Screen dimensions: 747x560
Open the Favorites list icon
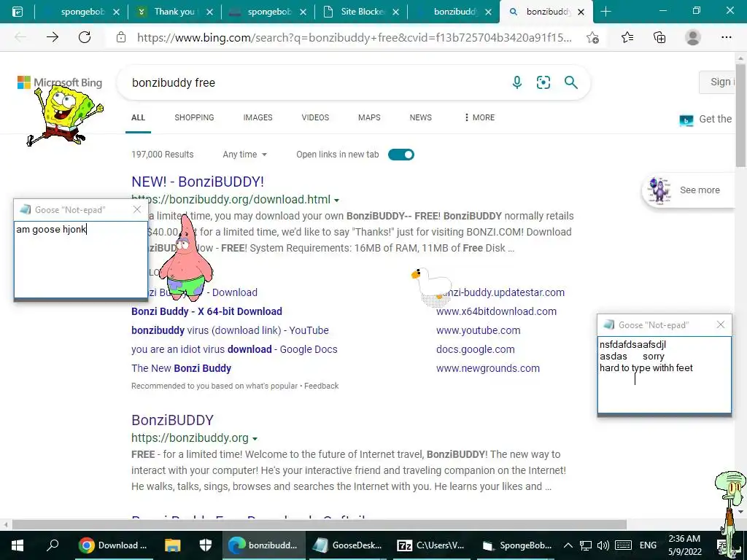coord(627,37)
